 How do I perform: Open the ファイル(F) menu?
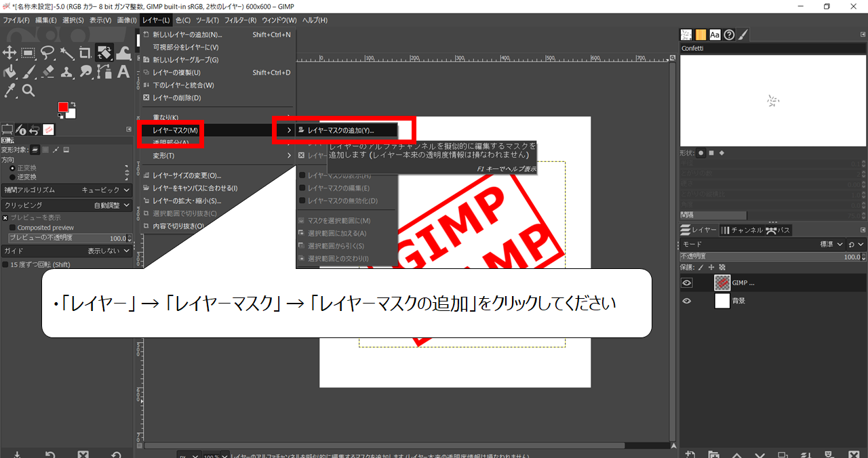[x=16, y=20]
